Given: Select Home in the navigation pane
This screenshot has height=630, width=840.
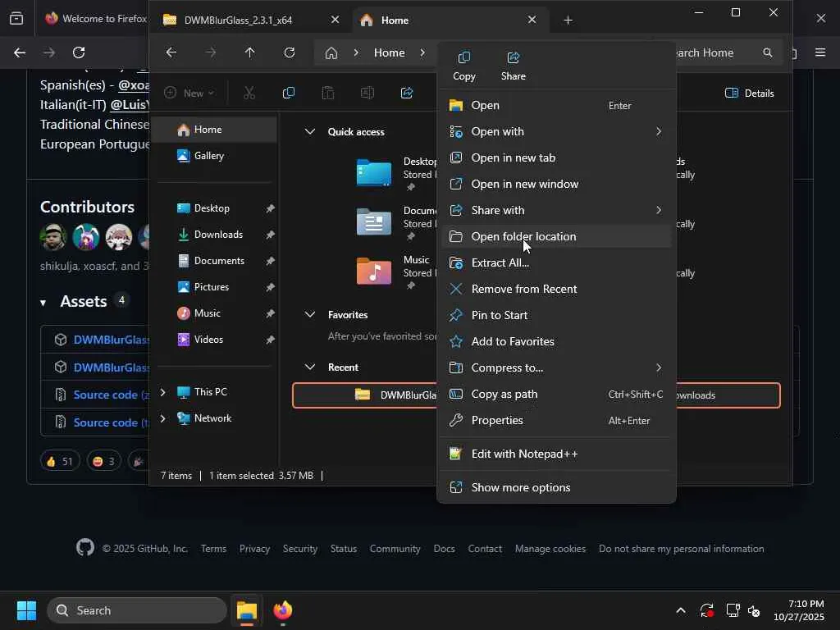Looking at the screenshot, I should coord(214,130).
